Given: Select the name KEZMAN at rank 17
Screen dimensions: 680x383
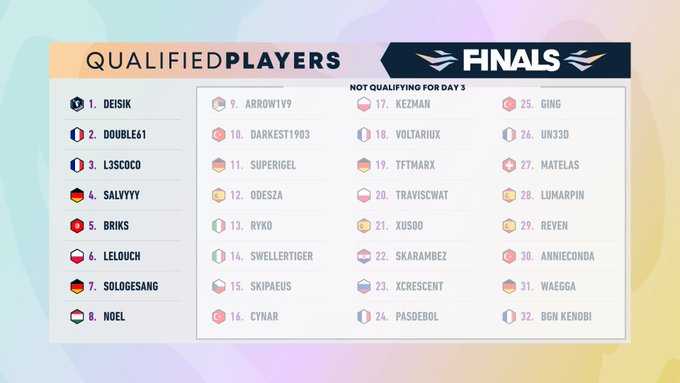Looking at the screenshot, I should coord(413,104).
